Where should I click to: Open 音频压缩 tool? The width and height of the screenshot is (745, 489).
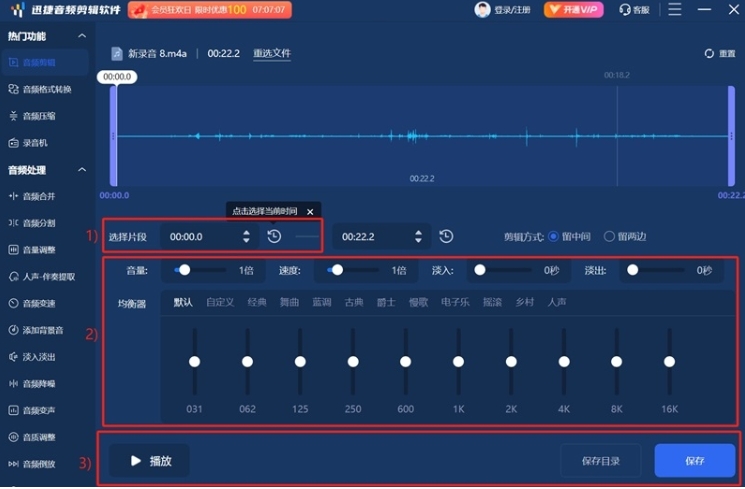32,116
